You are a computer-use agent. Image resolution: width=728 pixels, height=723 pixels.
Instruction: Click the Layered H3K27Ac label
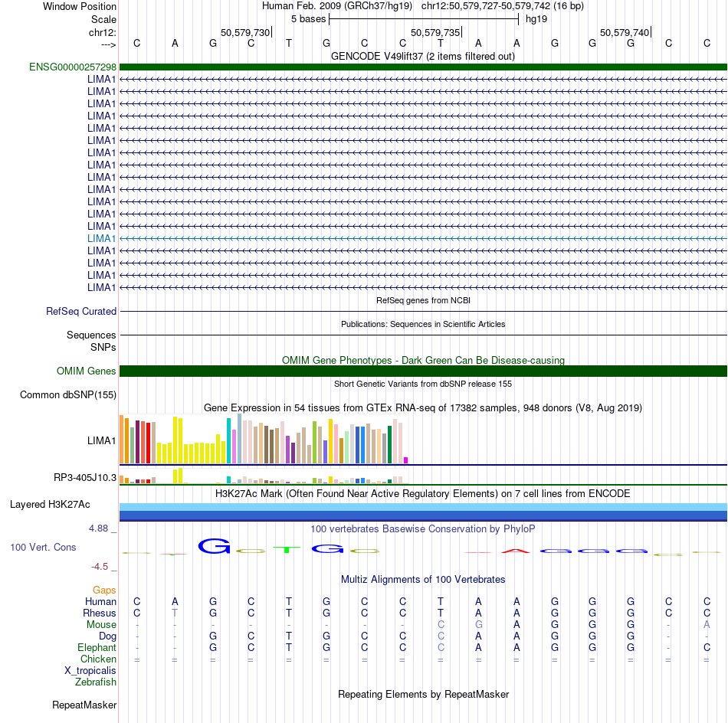pos(50,505)
